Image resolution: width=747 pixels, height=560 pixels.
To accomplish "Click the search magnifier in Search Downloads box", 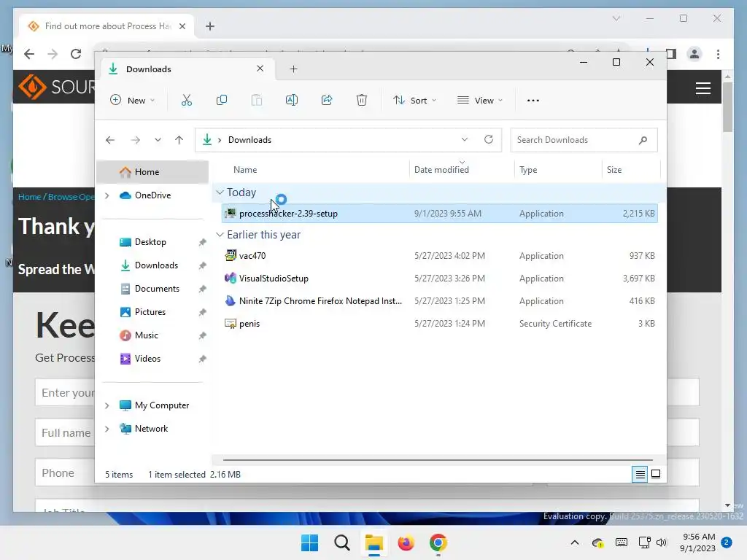I will [x=643, y=140].
